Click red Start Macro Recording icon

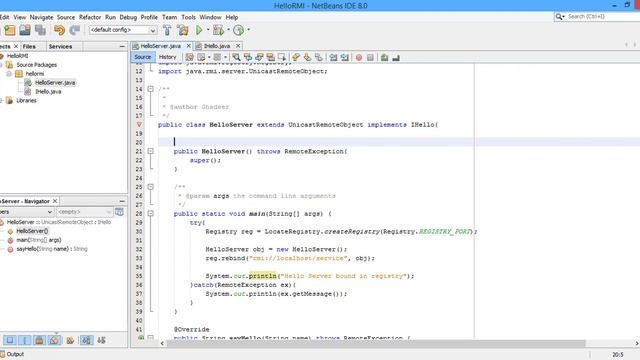tap(359, 58)
